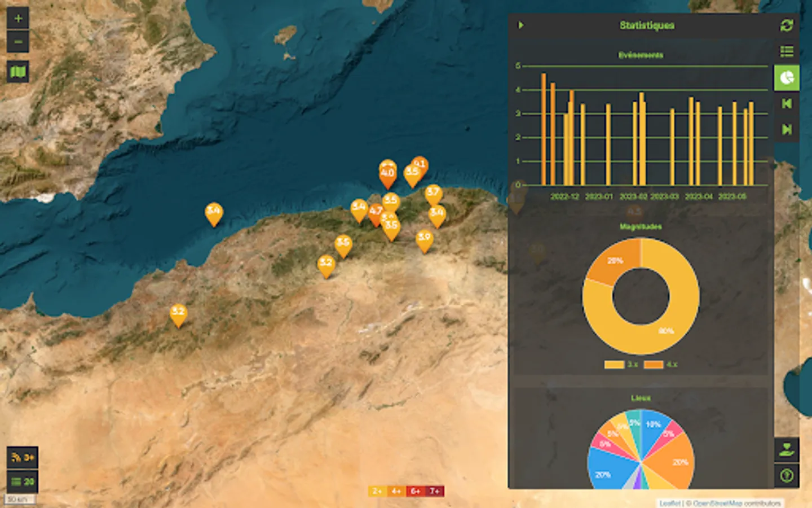Toggle the 3.x series in Magnitudes legend

pyautogui.click(x=621, y=365)
